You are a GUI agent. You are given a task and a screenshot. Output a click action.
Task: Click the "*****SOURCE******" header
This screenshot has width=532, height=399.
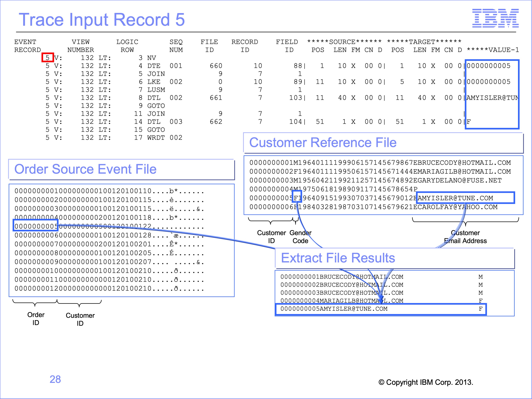[344, 42]
